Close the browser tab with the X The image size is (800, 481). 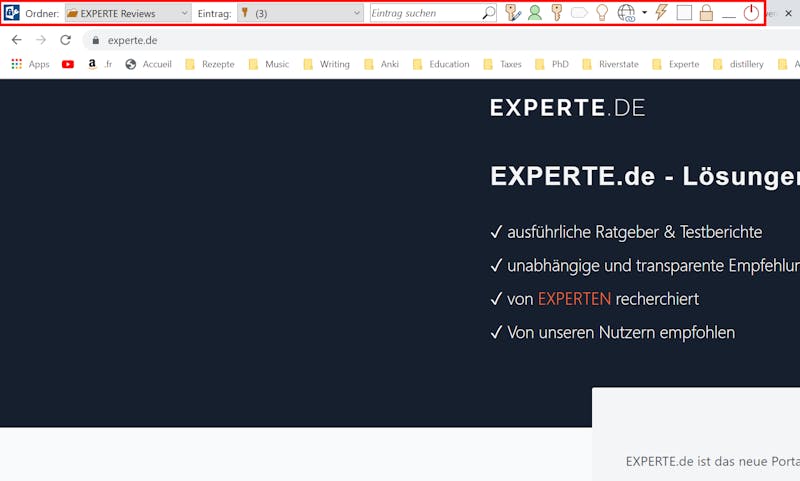point(788,14)
